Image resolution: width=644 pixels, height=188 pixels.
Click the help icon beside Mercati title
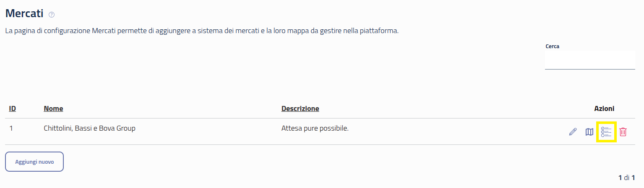tap(52, 15)
